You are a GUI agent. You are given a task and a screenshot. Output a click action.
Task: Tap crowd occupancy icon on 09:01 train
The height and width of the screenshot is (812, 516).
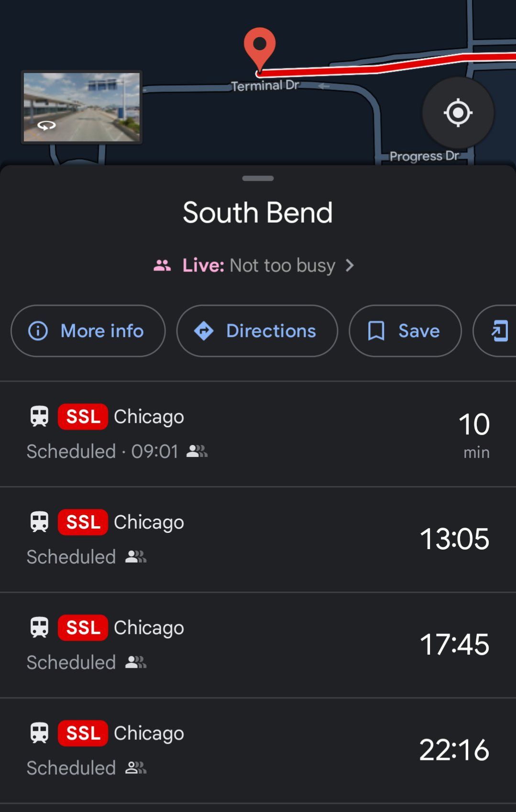point(197,451)
